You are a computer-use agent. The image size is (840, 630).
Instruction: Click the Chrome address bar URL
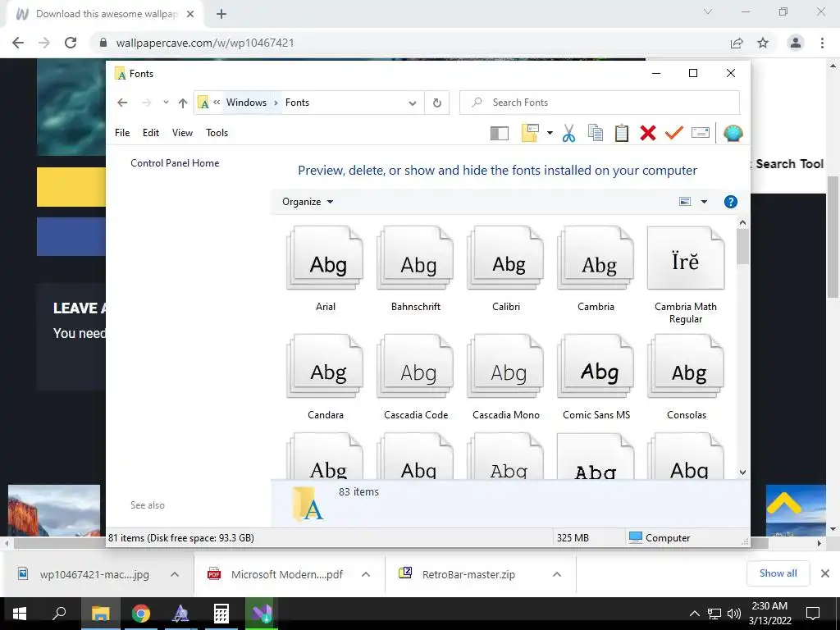pyautogui.click(x=205, y=43)
